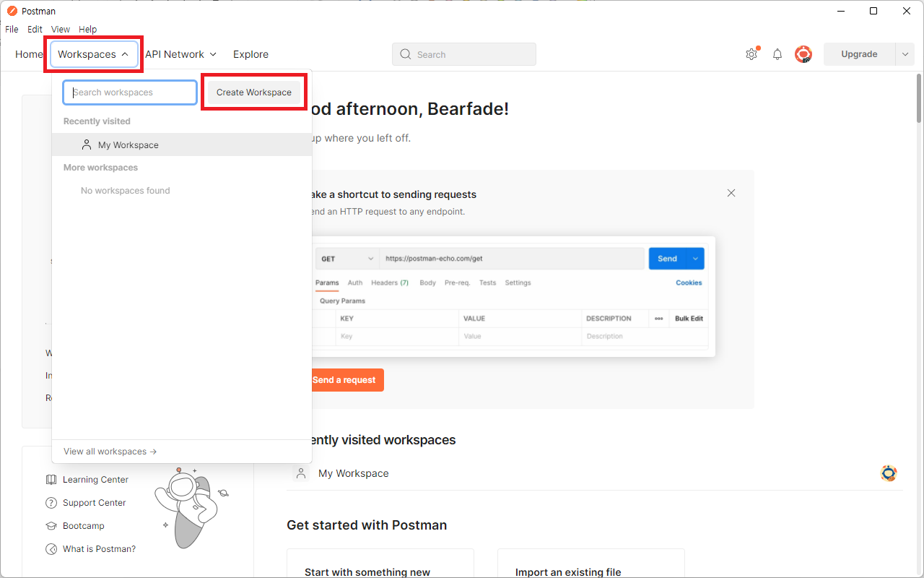Open the Edit menu

coord(35,30)
